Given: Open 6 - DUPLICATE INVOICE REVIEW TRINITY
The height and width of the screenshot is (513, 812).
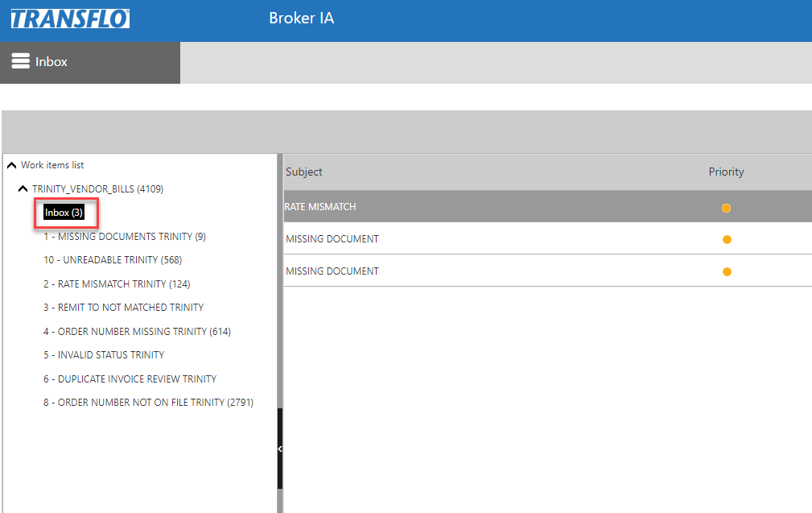Looking at the screenshot, I should point(130,379).
